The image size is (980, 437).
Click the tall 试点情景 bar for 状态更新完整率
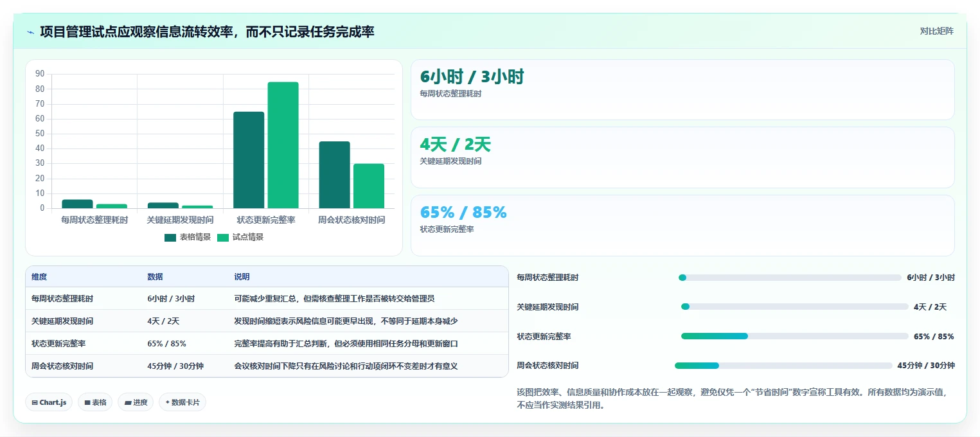click(x=283, y=145)
